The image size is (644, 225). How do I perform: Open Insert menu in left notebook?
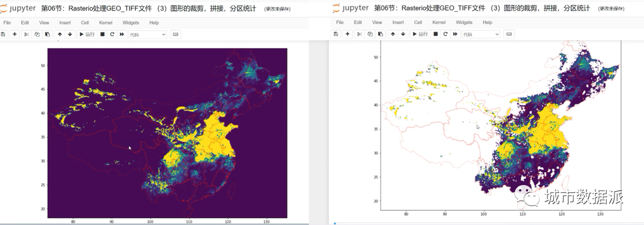click(65, 23)
